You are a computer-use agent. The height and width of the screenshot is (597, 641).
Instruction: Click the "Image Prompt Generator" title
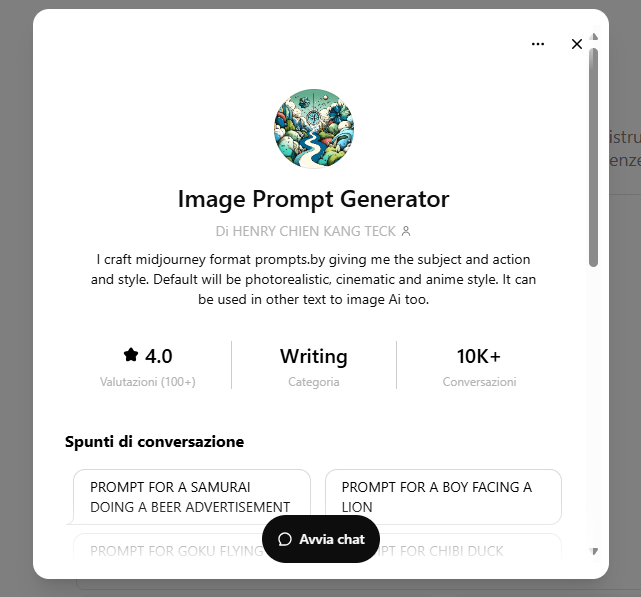(313, 199)
